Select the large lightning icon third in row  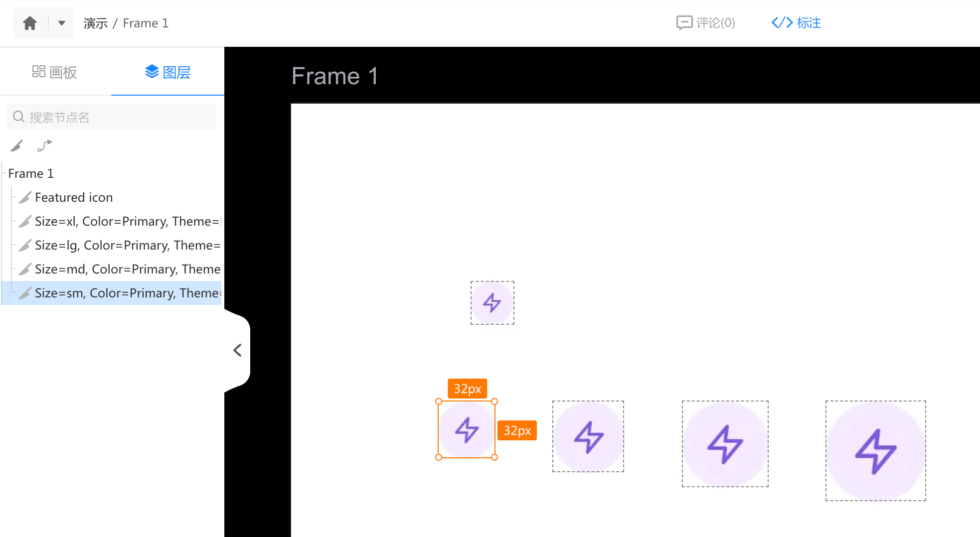click(725, 444)
